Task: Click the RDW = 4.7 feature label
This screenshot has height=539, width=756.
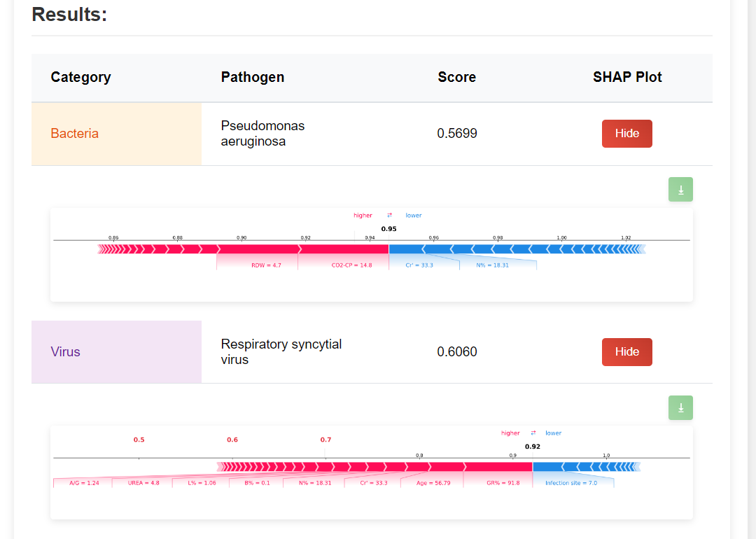Action: click(x=266, y=265)
